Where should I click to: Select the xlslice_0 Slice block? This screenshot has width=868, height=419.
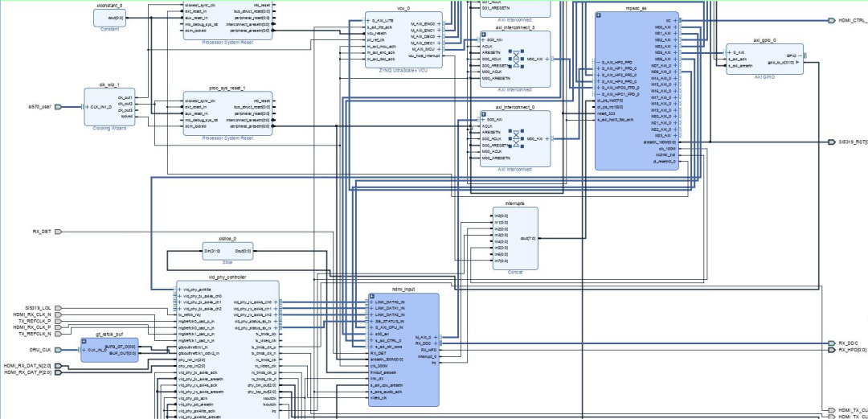(x=227, y=251)
